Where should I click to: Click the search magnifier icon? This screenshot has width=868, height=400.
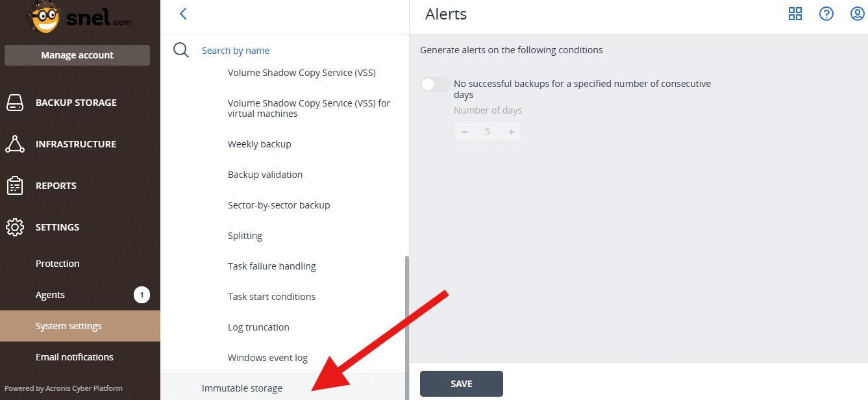tap(181, 50)
